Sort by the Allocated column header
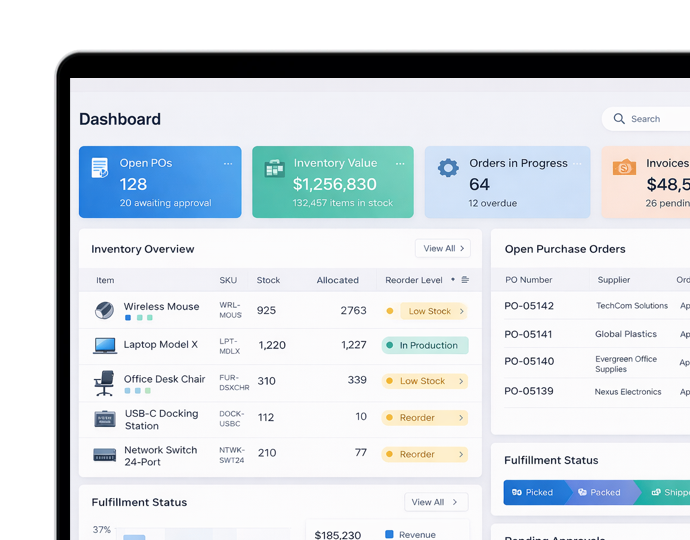Image resolution: width=690 pixels, height=540 pixels. coord(338,280)
